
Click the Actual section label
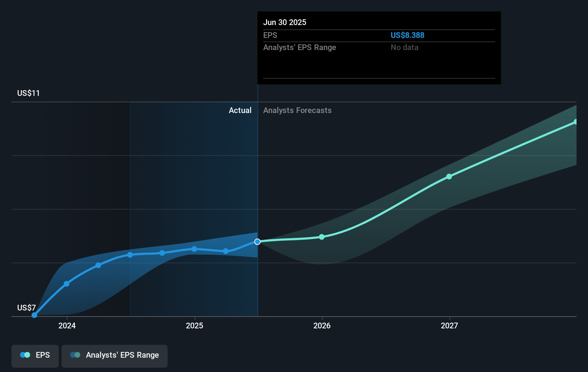tap(240, 110)
